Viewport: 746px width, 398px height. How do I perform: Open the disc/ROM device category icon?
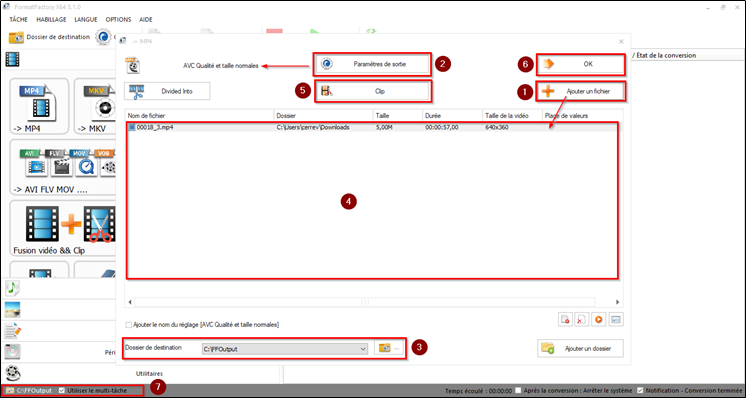[x=12, y=352]
